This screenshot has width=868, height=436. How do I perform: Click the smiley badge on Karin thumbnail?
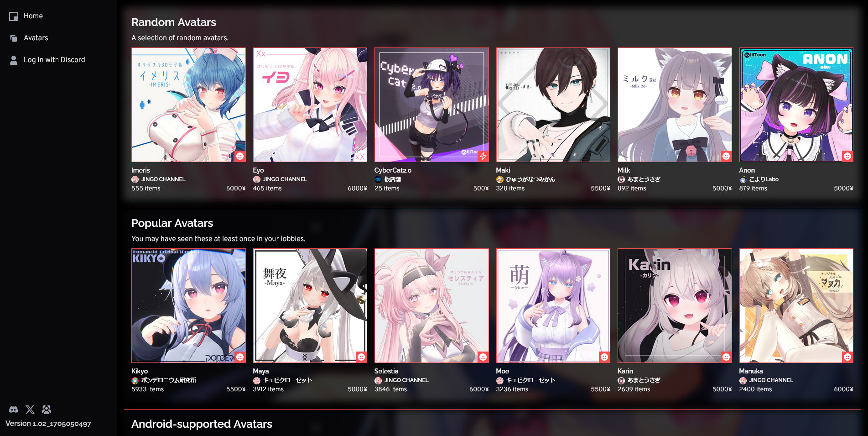[726, 357]
